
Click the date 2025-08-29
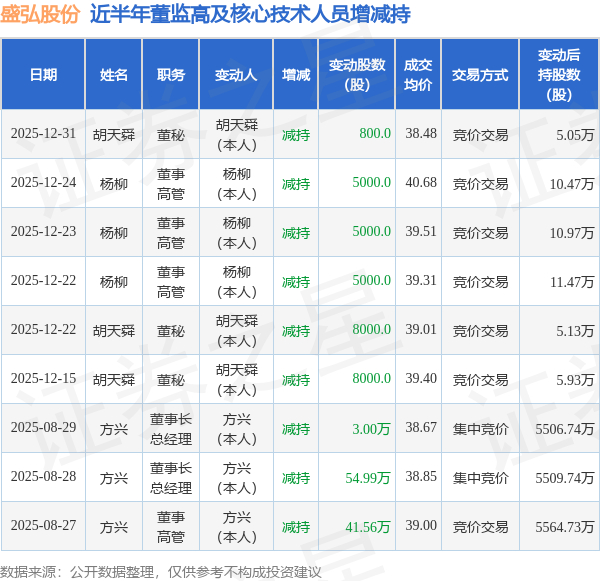[43, 428]
